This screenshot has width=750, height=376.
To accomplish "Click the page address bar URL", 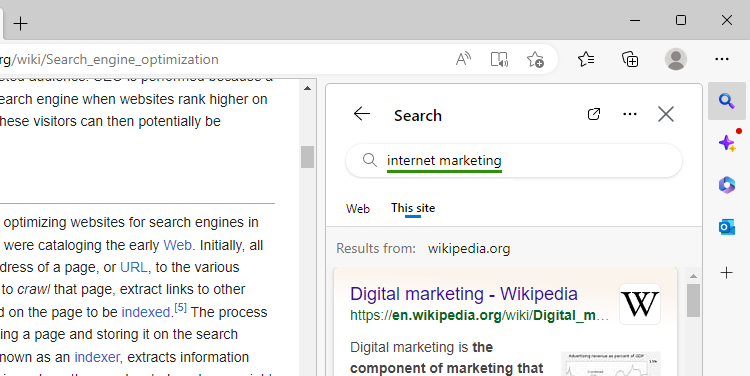I will tap(109, 59).
